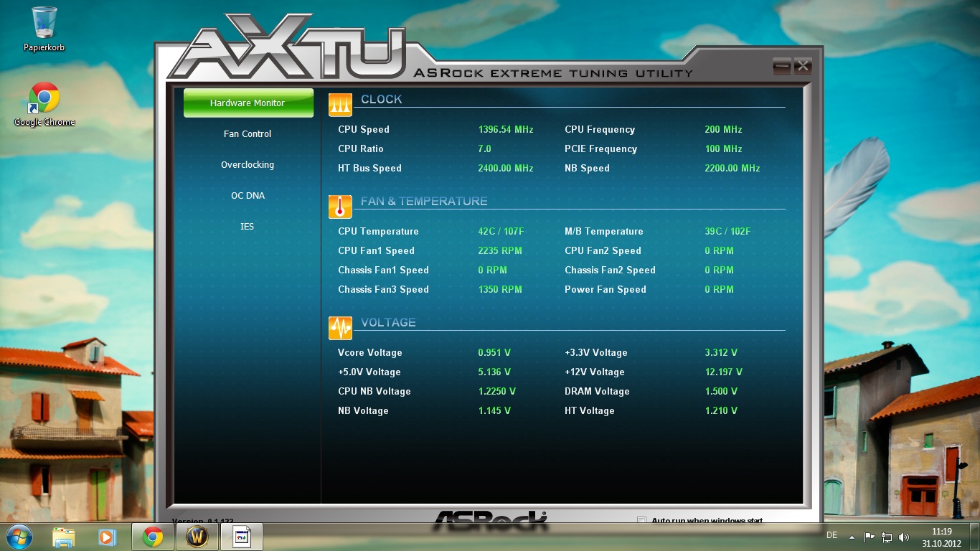Click +12V Voltage value 12.197 V
Screen dimensions: 980x551
(724, 372)
